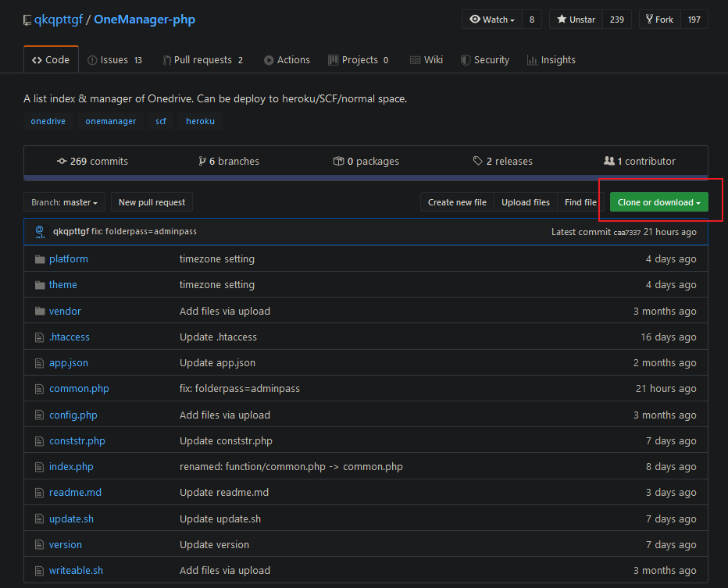This screenshot has width=728, height=588.
Task: Click the New pull request button
Action: [152, 202]
